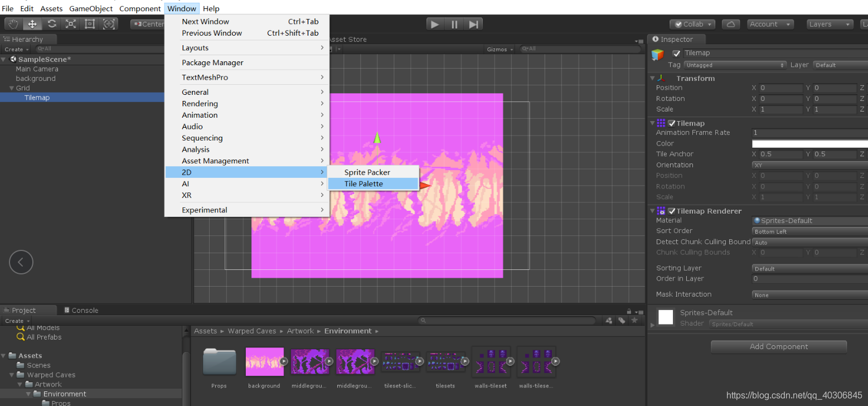Click the Step frame button

(473, 24)
